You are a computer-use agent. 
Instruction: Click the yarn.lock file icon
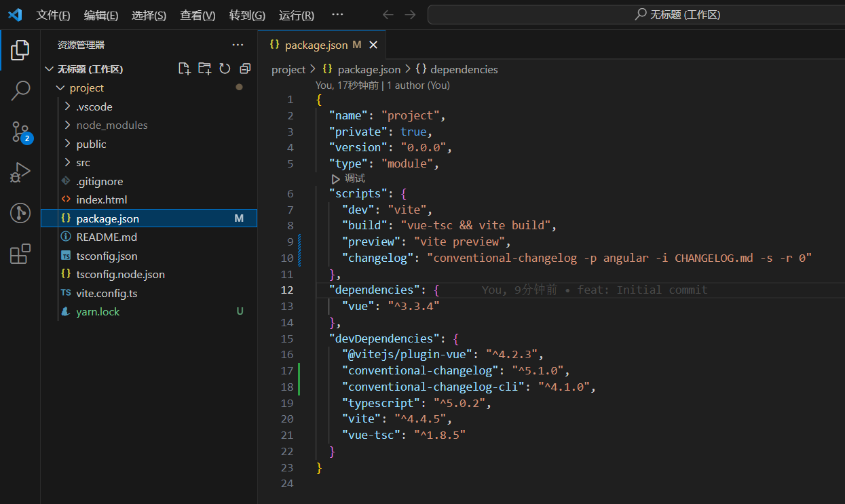point(66,311)
